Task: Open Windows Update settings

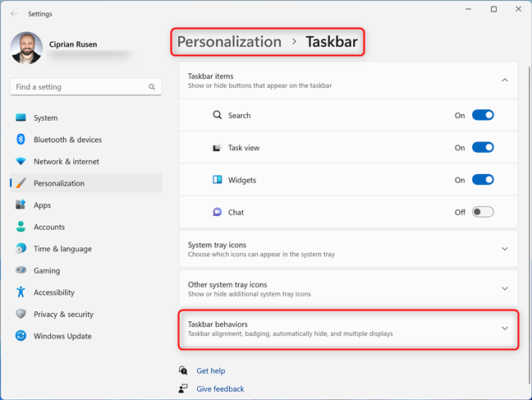Action: (x=86, y=336)
